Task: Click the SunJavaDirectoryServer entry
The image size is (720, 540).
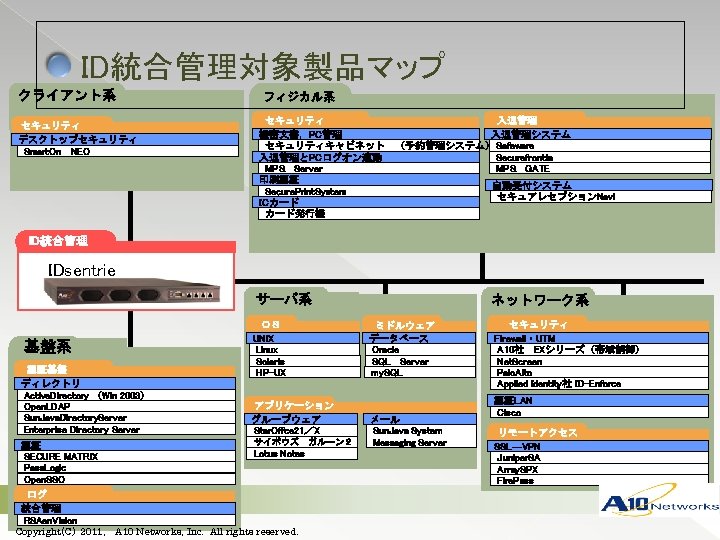Action: [x=127, y=418]
